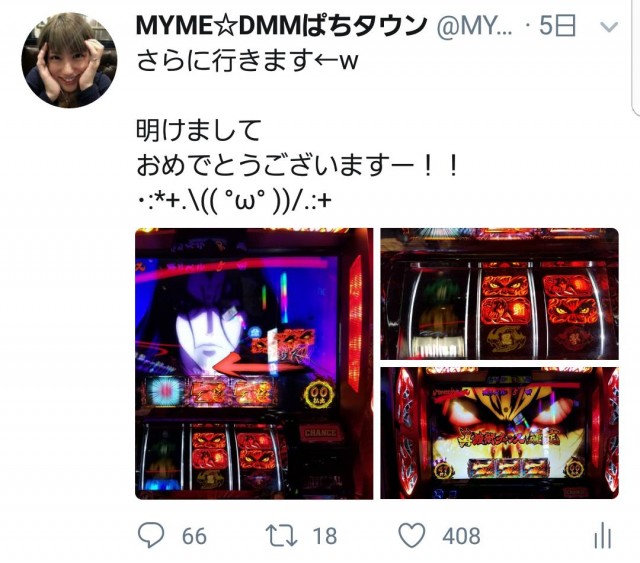Image resolution: width=640 pixels, height=563 pixels.
Task: Open the 5日 timestamp link
Action: [558, 26]
